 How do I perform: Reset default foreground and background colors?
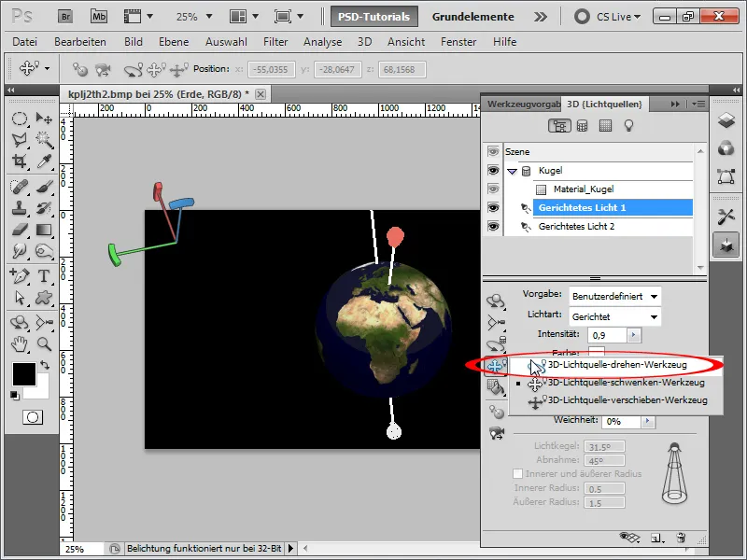[15, 395]
